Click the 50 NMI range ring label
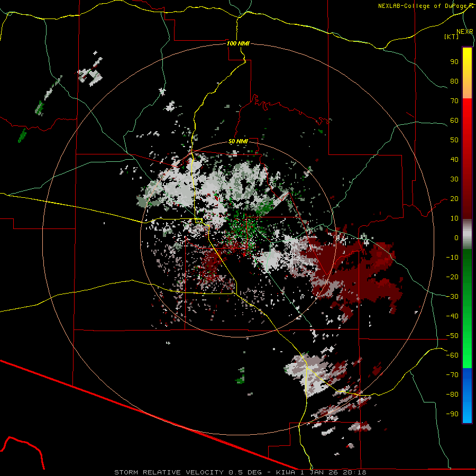Screen dimensions: 476x476 (239, 141)
